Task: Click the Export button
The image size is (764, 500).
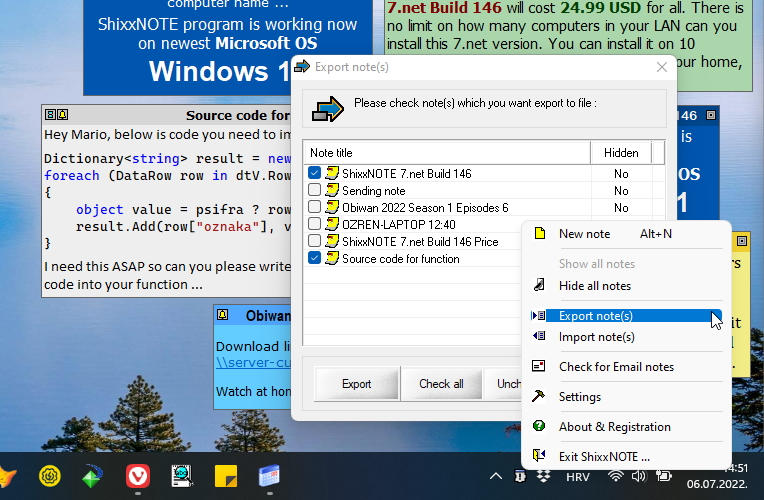Action: [356, 384]
